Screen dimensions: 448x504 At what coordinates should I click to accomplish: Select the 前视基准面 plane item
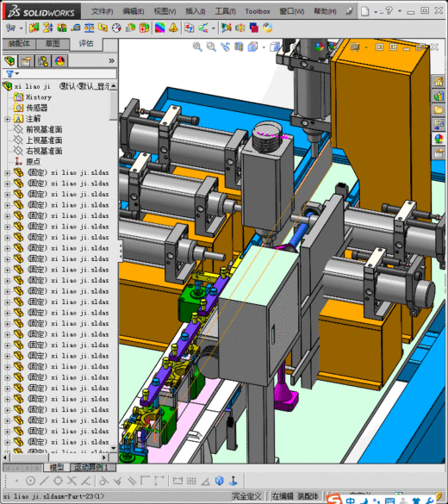[x=44, y=129]
